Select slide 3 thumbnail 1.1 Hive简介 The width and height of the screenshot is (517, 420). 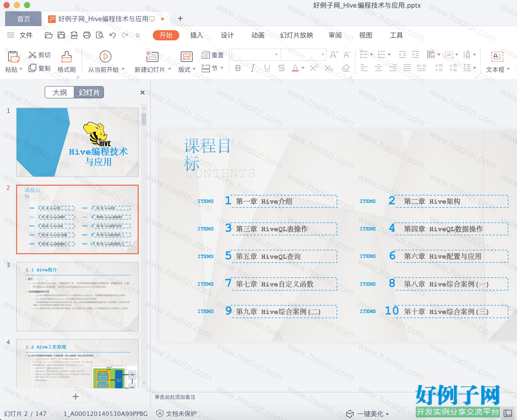pyautogui.click(x=77, y=297)
